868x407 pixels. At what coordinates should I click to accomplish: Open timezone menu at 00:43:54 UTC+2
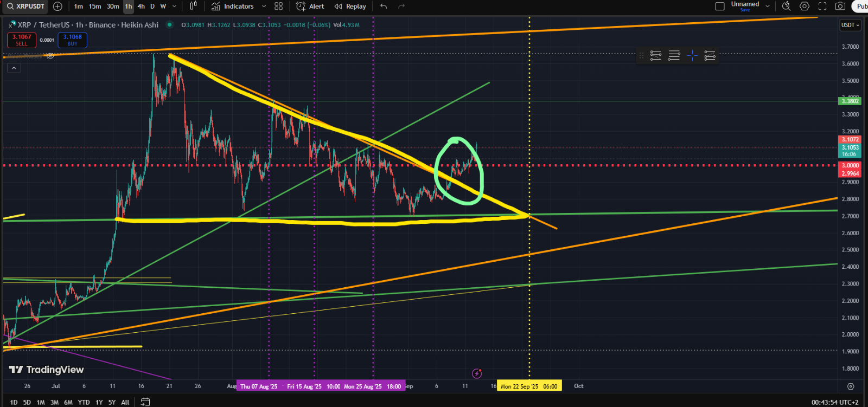835,403
